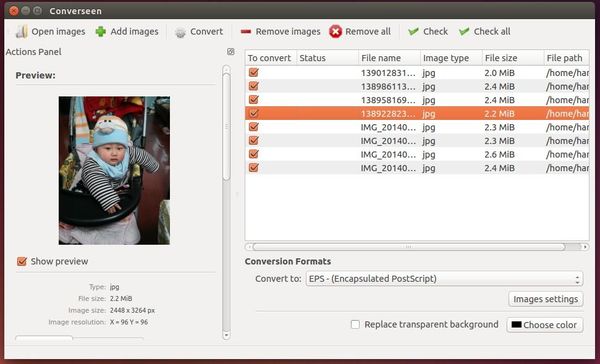600x364 pixels.
Task: Click the black color swatch in Choose color
Action: [x=516, y=325]
